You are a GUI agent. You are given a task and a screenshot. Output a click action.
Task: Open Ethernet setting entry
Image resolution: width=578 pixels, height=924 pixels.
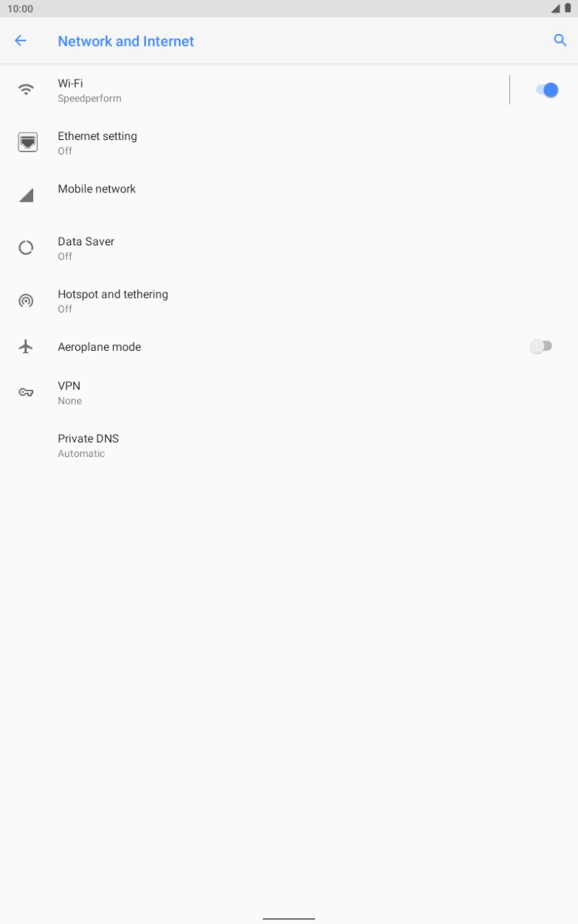coord(289,142)
